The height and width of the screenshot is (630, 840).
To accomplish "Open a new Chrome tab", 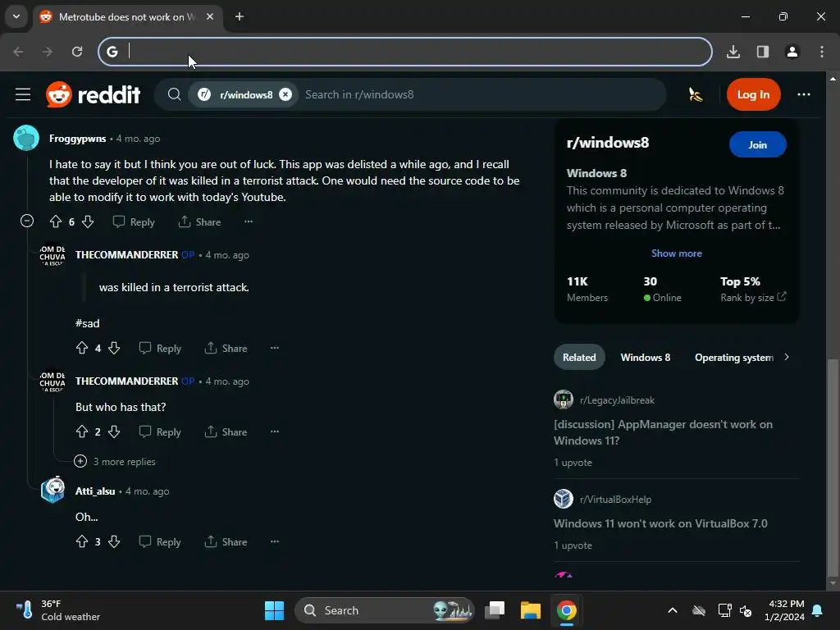I will coord(240,16).
